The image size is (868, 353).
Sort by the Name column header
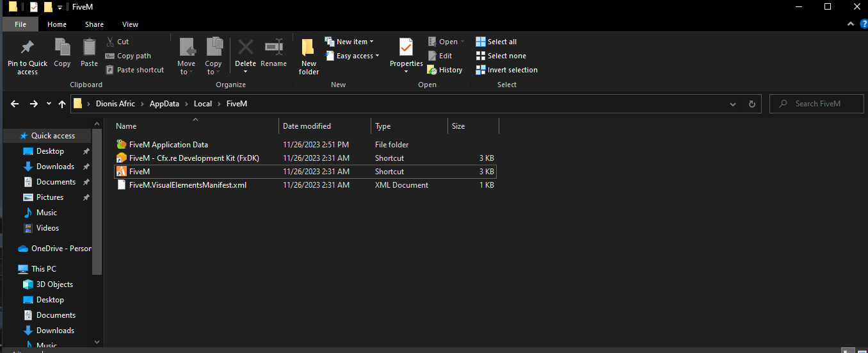(x=195, y=126)
